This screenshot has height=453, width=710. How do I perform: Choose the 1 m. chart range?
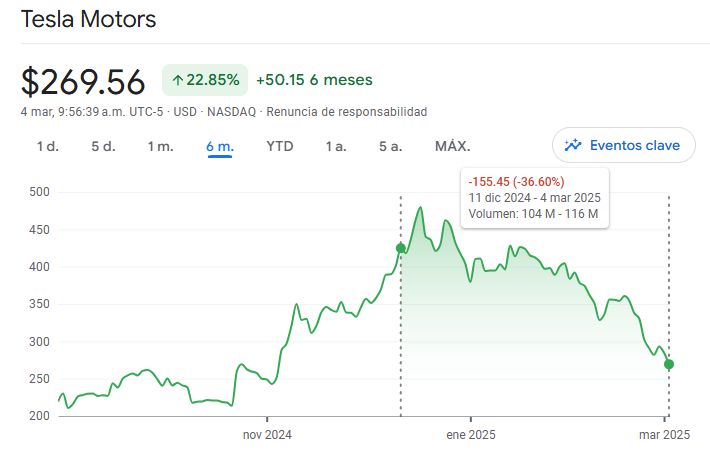click(x=160, y=146)
